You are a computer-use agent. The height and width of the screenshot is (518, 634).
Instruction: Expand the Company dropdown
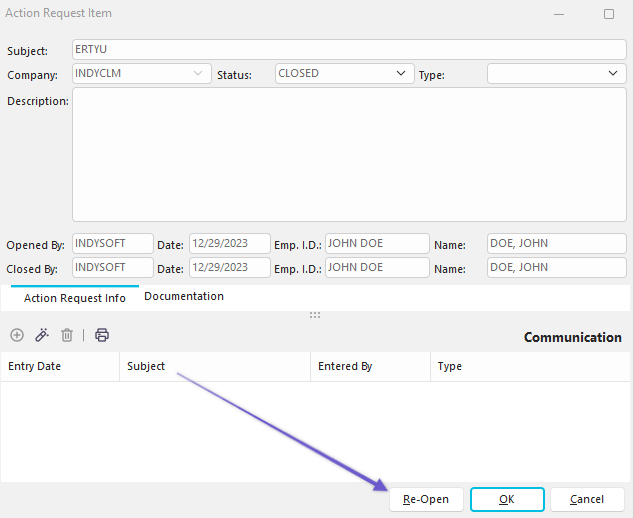(197, 74)
